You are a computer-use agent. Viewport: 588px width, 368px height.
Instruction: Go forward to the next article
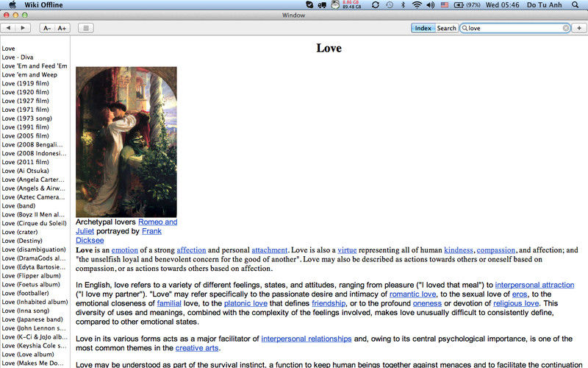[23, 28]
